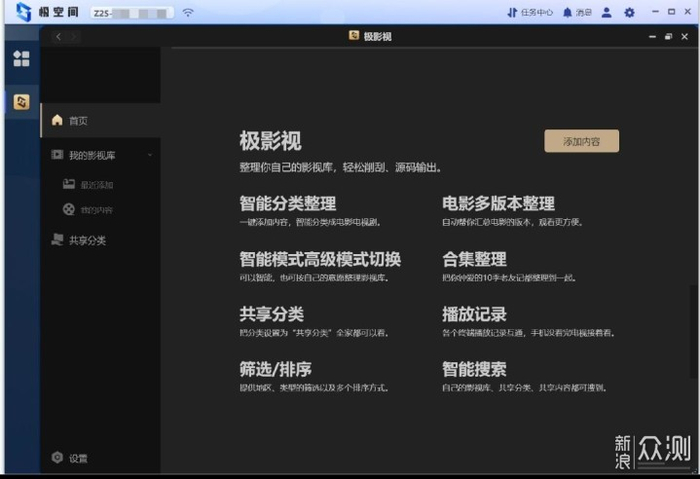700x479 pixels.
Task: Click the Wi-Fi status icon in the top bar
Action: pyautogui.click(x=188, y=13)
